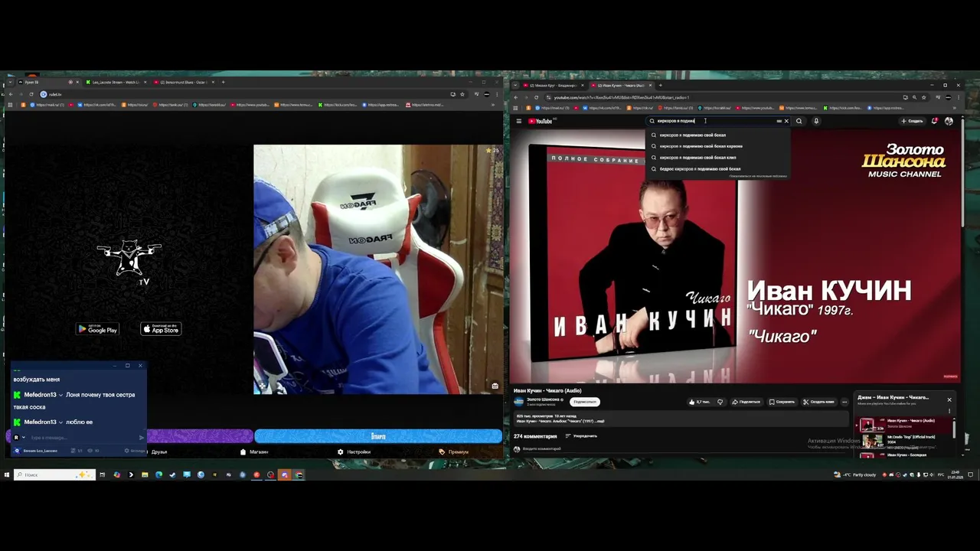The height and width of the screenshot is (551, 980).
Task: Open the taskbar clock and date
Action: pyautogui.click(x=955, y=474)
